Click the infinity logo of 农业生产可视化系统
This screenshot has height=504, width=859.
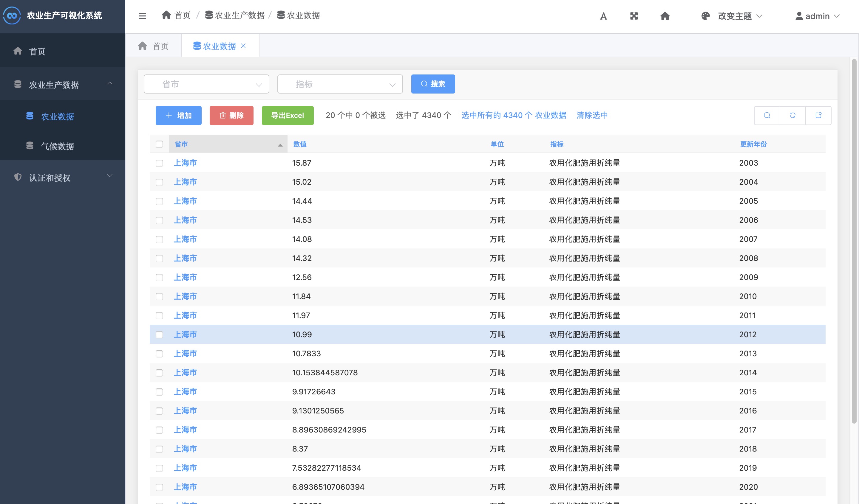[12, 16]
